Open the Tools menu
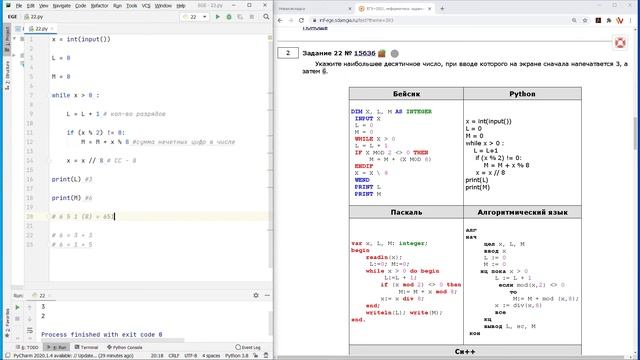Viewport: 640px width, 360px height. [x=131, y=6]
